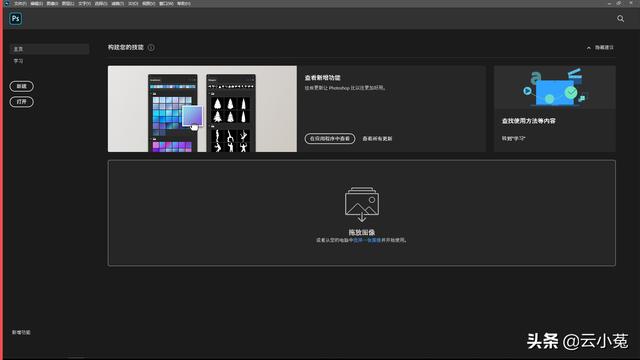The width and height of the screenshot is (640, 360).
Task: Click the 构建您的技能 heading
Action: (x=126, y=48)
